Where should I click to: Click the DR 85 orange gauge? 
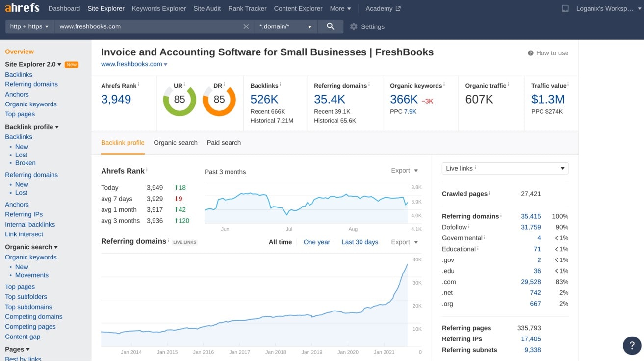[219, 100]
